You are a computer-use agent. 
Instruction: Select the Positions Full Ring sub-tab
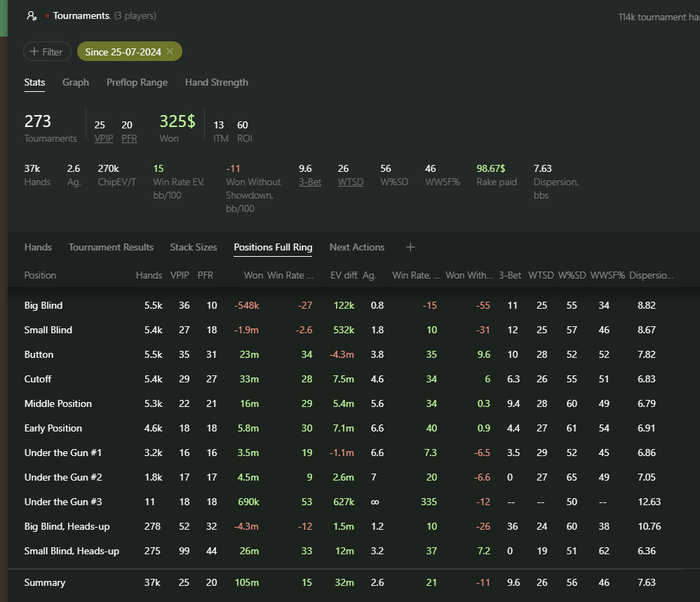pos(273,247)
